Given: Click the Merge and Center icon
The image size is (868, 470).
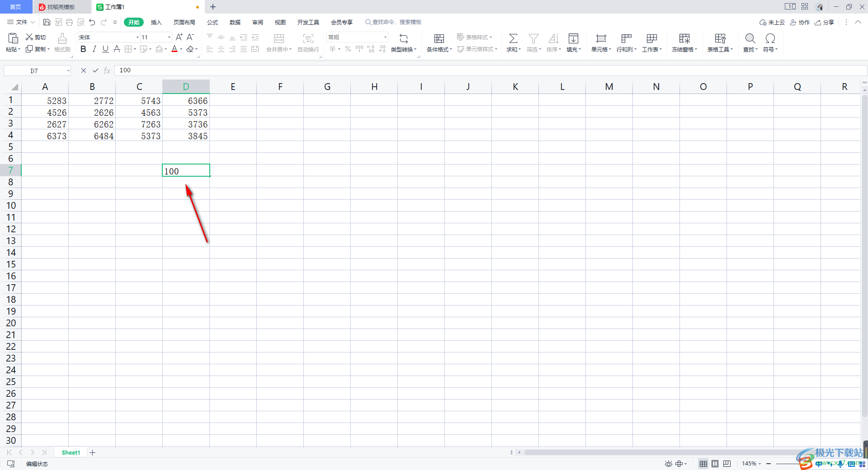Looking at the screenshot, I should (279, 39).
